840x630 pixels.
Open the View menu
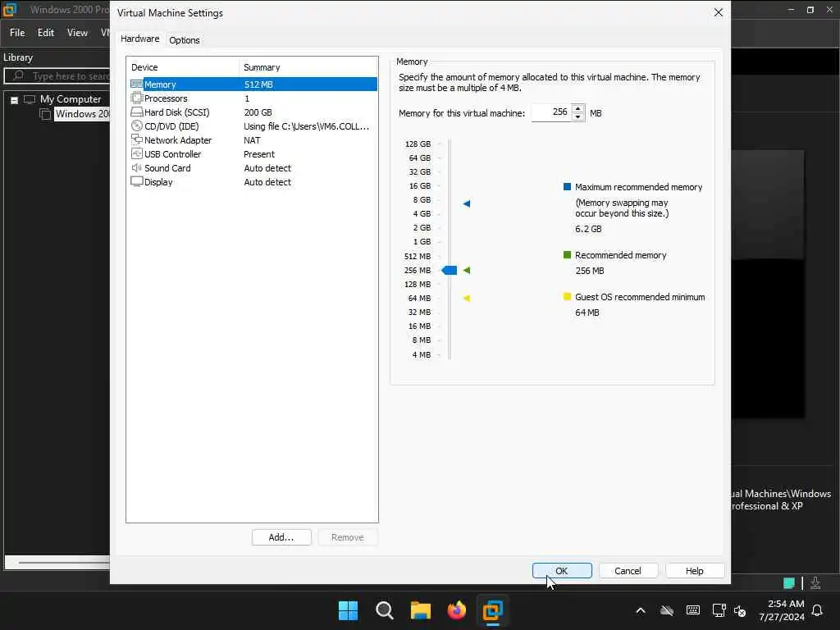coord(77,33)
